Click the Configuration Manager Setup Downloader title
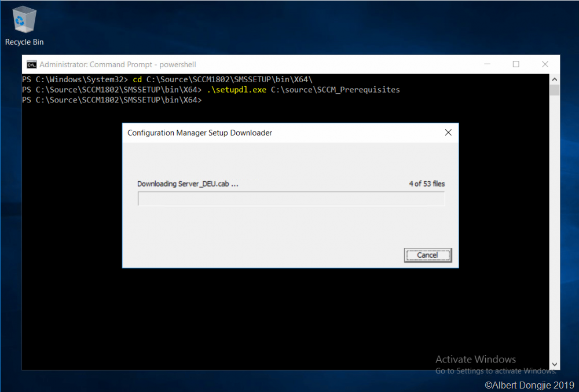The image size is (579, 392). click(x=200, y=133)
